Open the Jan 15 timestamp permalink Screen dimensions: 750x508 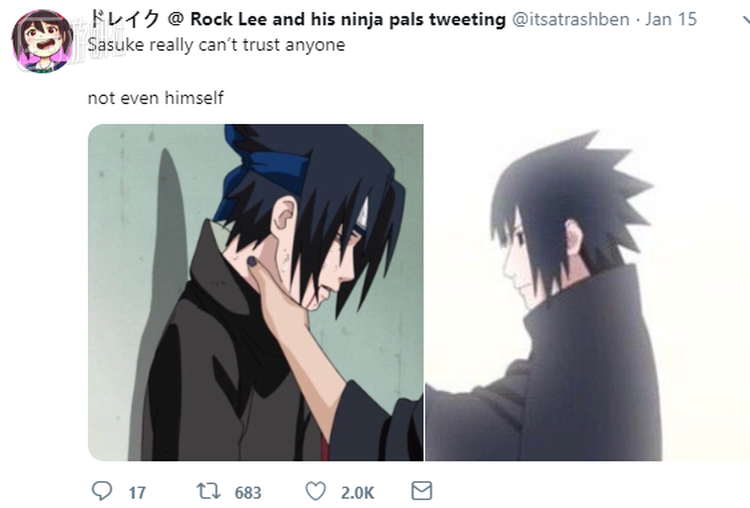click(x=671, y=20)
